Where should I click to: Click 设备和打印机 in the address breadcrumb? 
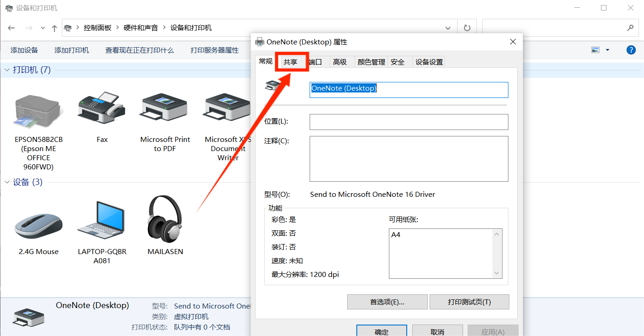tap(191, 28)
